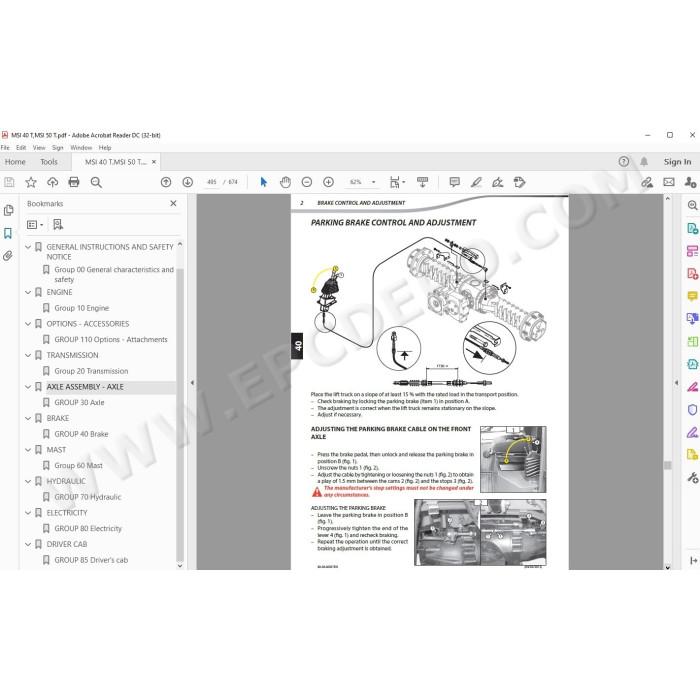
Task: Zoom in with the plus icon
Action: point(329,182)
